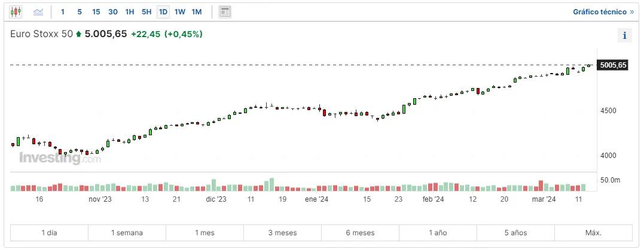Set interval to 1M monthly
Viewport: 644px width, 252px height.
(197, 11)
